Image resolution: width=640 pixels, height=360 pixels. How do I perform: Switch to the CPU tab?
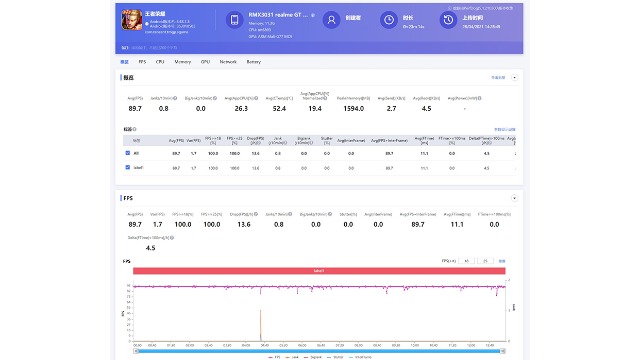[x=160, y=62]
